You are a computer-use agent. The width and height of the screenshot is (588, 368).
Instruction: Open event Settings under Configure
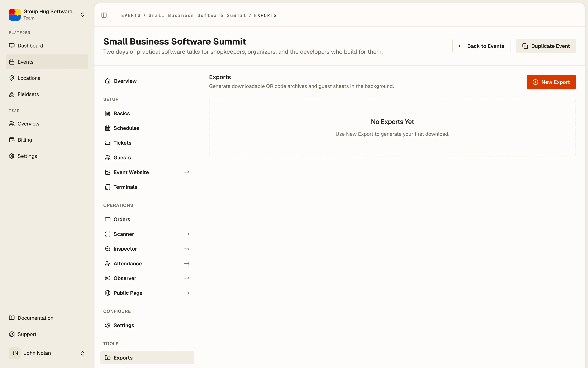147,325
